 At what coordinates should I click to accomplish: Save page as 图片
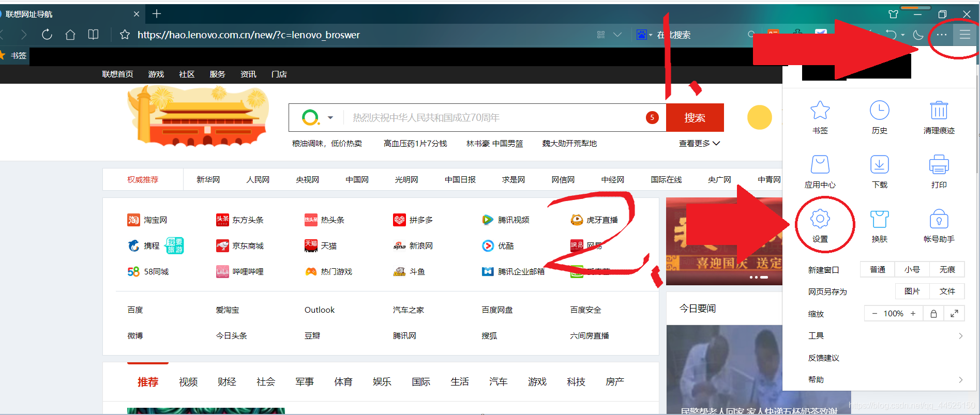[x=912, y=291]
